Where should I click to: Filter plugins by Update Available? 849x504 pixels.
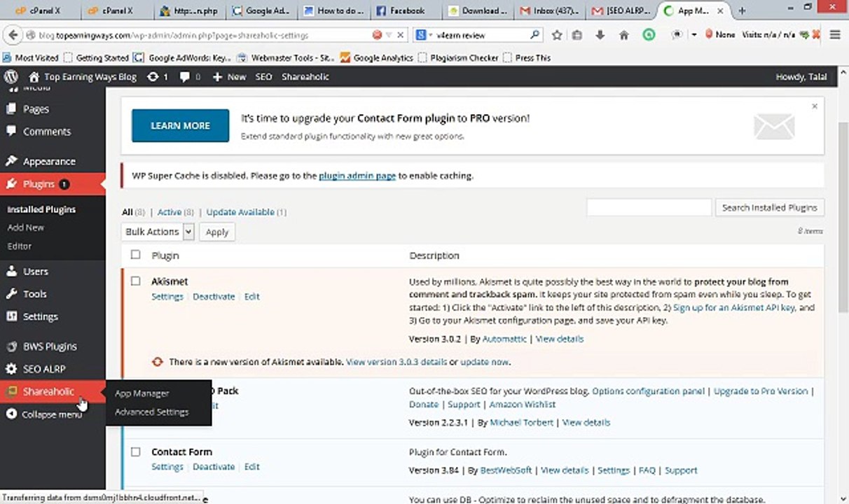(x=240, y=212)
